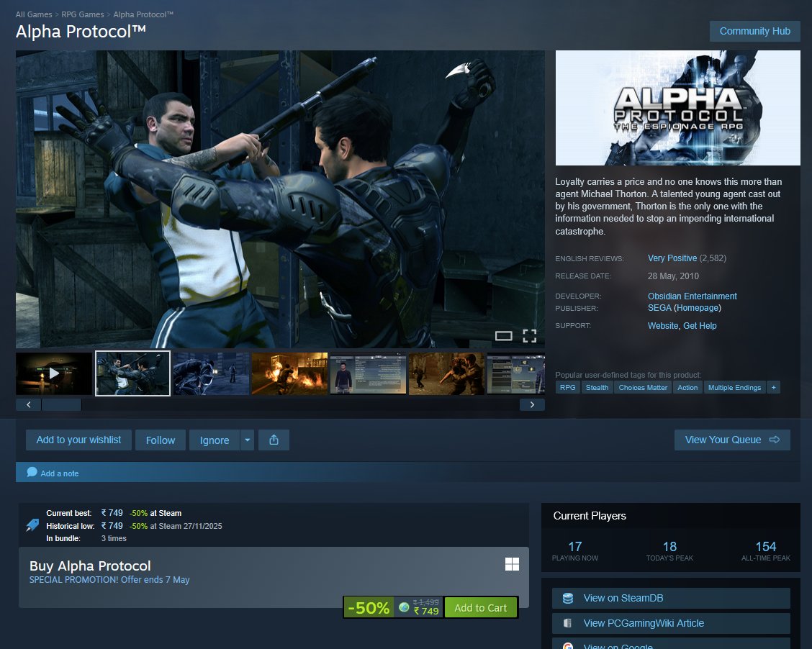Screen dimensions: 812x649
Task: Open the Action tag
Action: click(687, 387)
